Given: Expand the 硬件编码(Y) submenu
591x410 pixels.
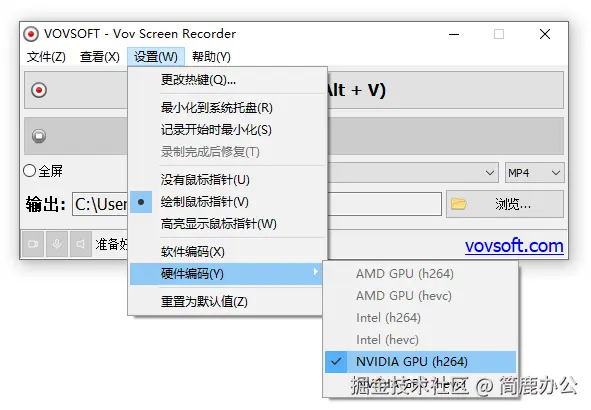Looking at the screenshot, I should click(x=226, y=274).
